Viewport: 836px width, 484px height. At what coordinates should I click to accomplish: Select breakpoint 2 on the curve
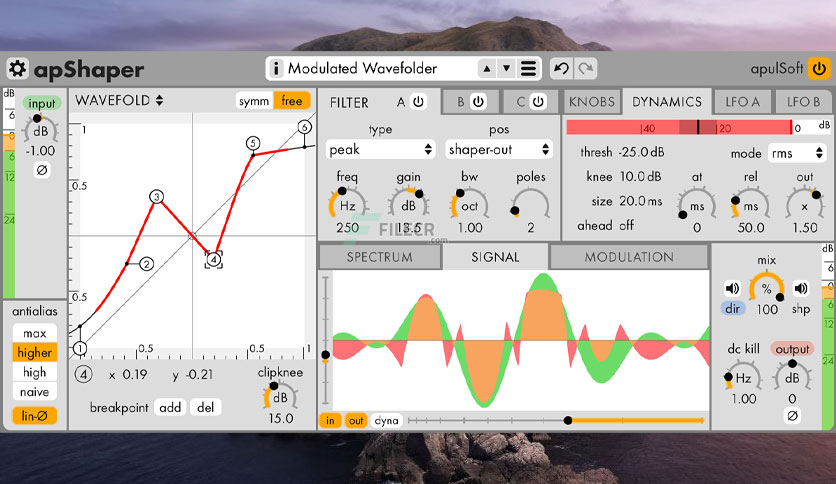tap(147, 263)
